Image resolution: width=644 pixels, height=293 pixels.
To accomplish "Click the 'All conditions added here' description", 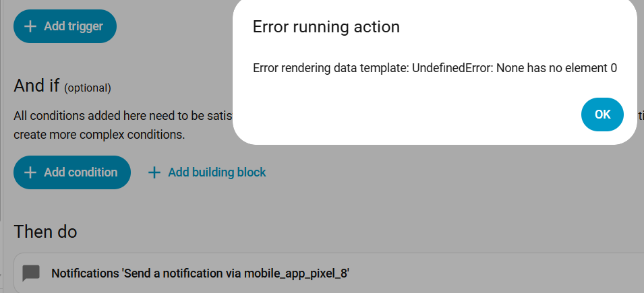I will pos(121,115).
